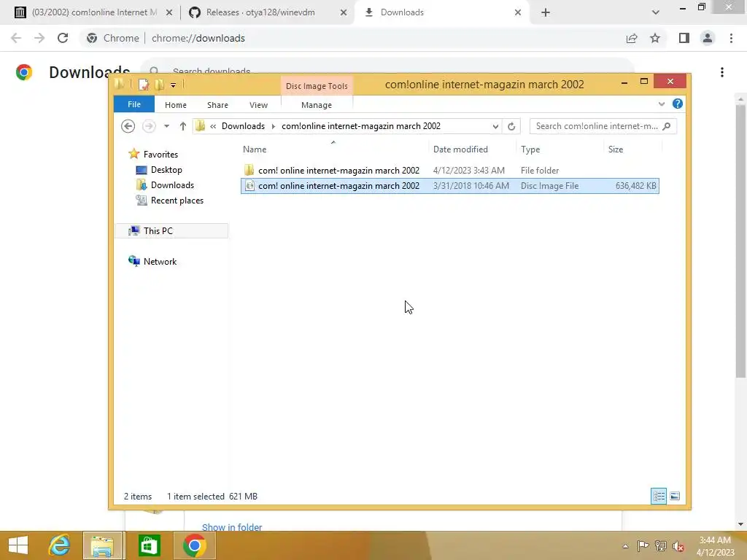Click the yellow folder icon in the file list
Viewport: 747px width, 560px height.
tap(249, 170)
